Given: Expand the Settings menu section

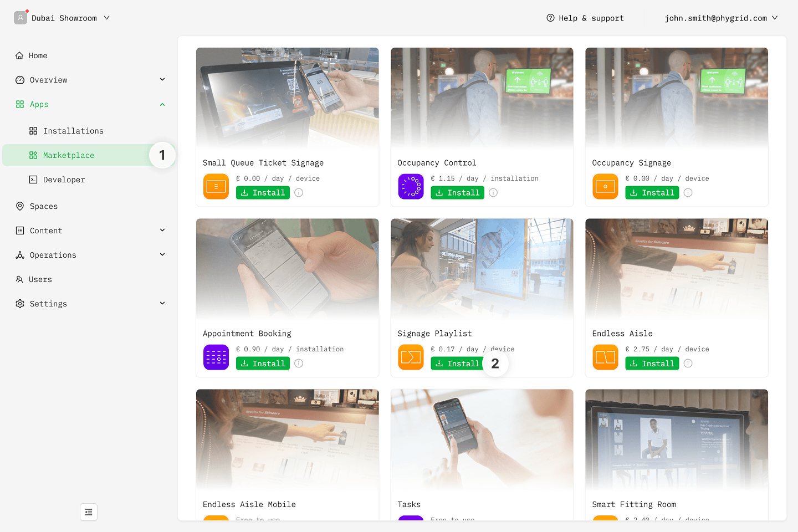Looking at the screenshot, I should pos(162,304).
